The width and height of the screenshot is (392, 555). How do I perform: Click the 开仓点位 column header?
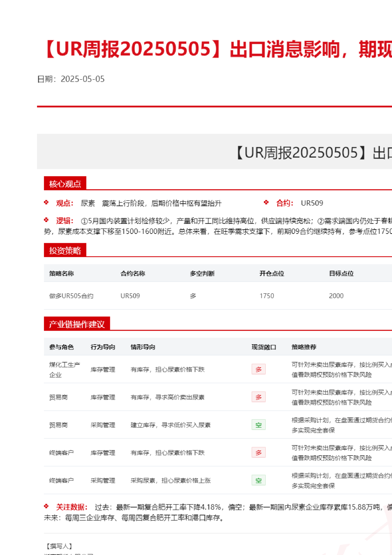tap(272, 274)
